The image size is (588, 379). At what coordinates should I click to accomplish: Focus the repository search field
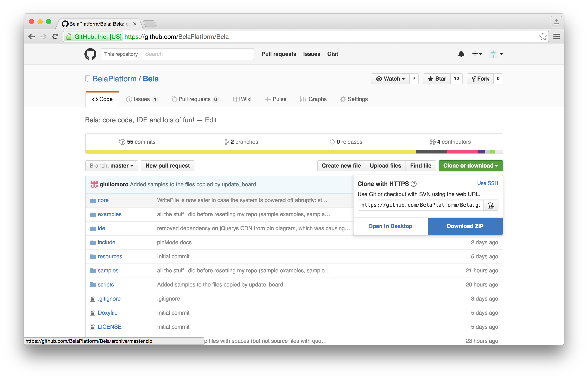197,54
